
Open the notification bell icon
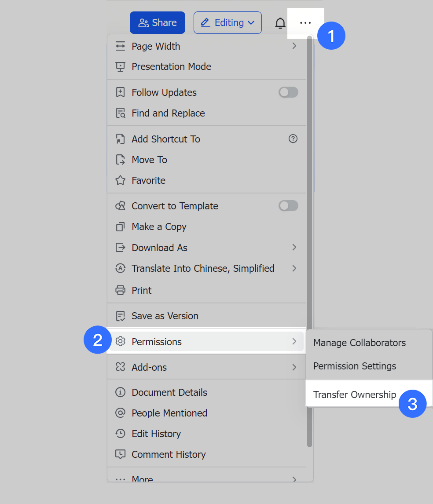point(280,23)
